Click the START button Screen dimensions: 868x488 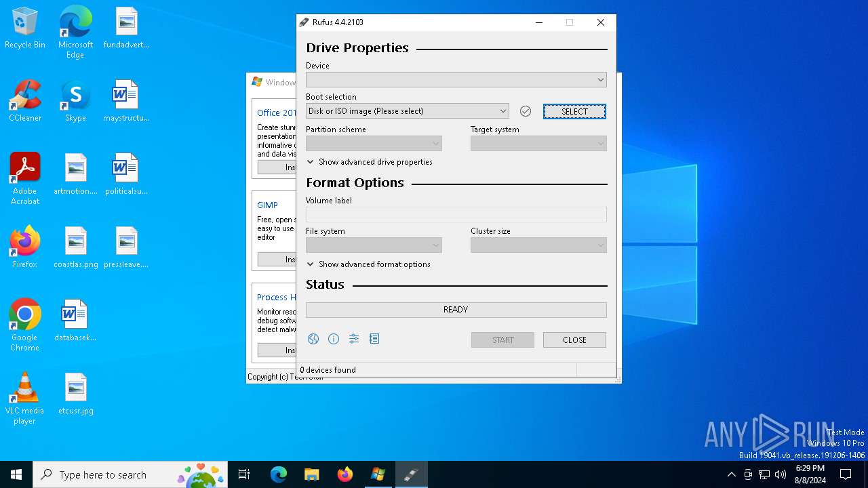tap(502, 340)
